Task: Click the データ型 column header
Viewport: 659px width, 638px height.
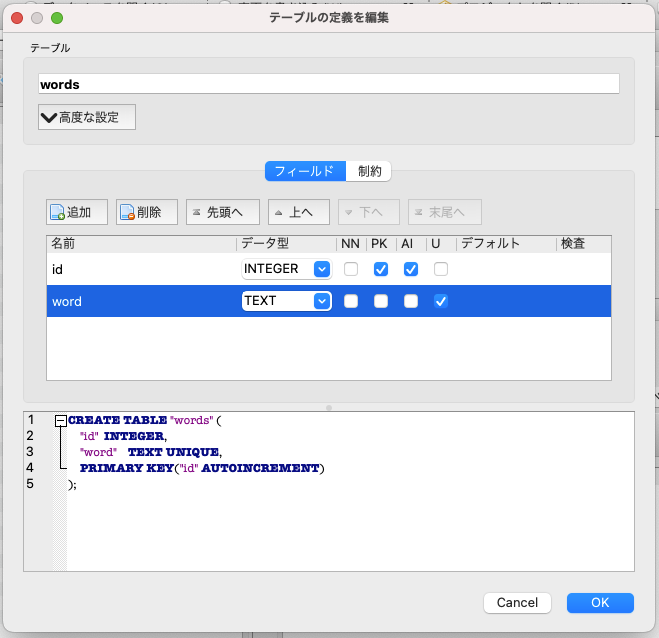Action: [x=287, y=243]
